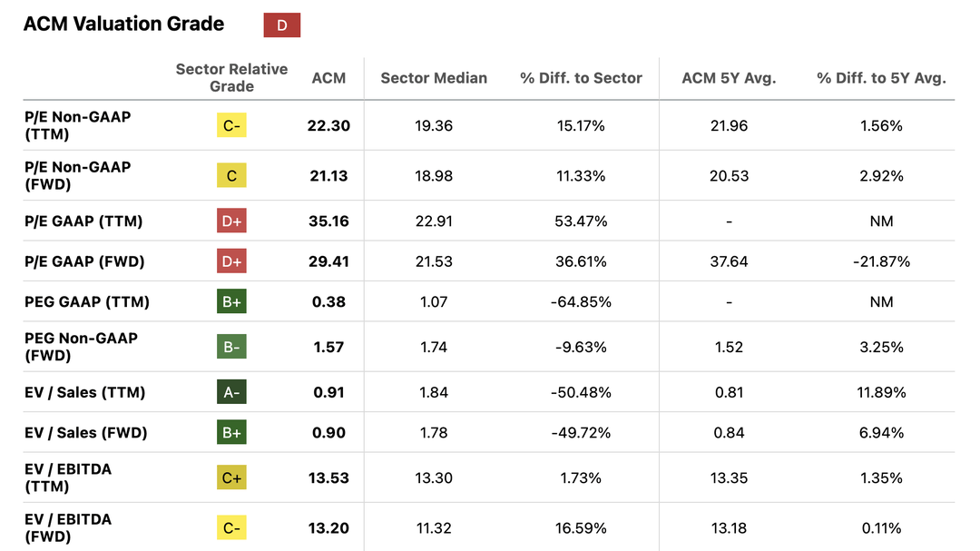Click the B+ badge for EV / Sales (FWD)
The width and height of the screenshot is (980, 551).
pyautogui.click(x=231, y=432)
